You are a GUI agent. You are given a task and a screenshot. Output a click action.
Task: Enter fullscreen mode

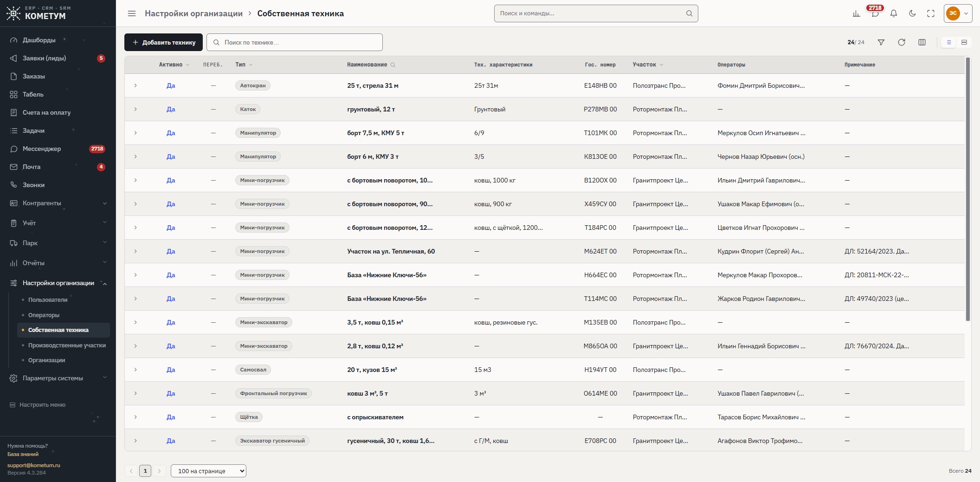coord(931,13)
